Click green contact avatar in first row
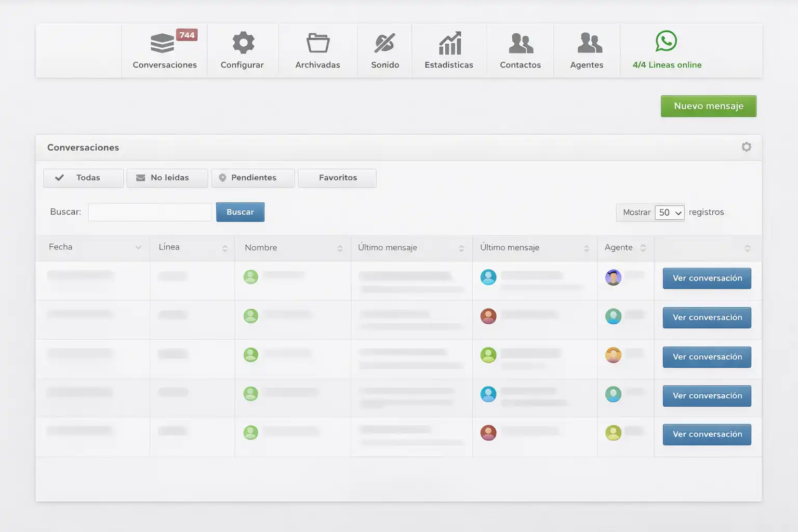Image resolution: width=798 pixels, height=532 pixels. click(x=251, y=277)
